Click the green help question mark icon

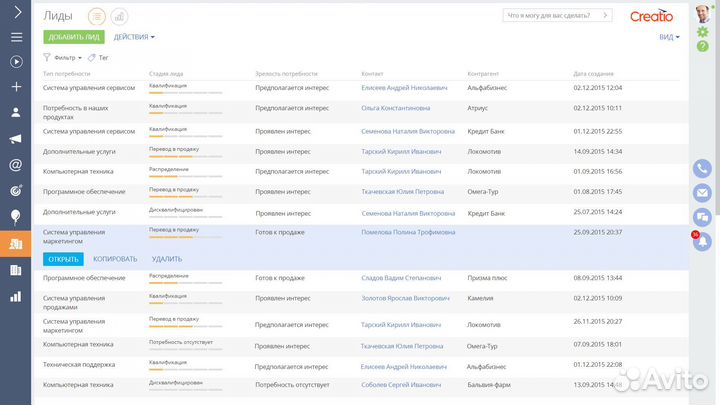(702, 47)
